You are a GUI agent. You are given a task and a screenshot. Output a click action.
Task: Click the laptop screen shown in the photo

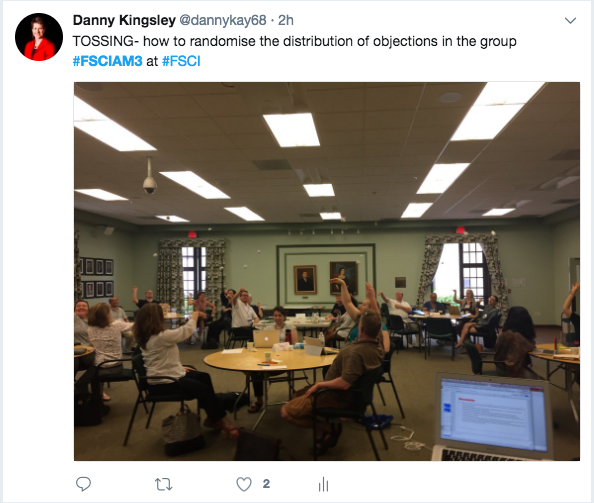pos(494,415)
